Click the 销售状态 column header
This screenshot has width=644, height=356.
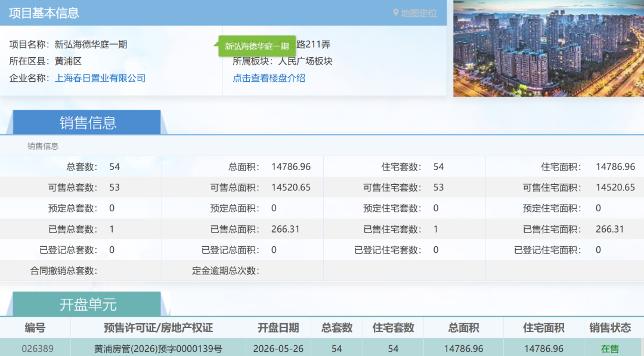click(x=610, y=327)
